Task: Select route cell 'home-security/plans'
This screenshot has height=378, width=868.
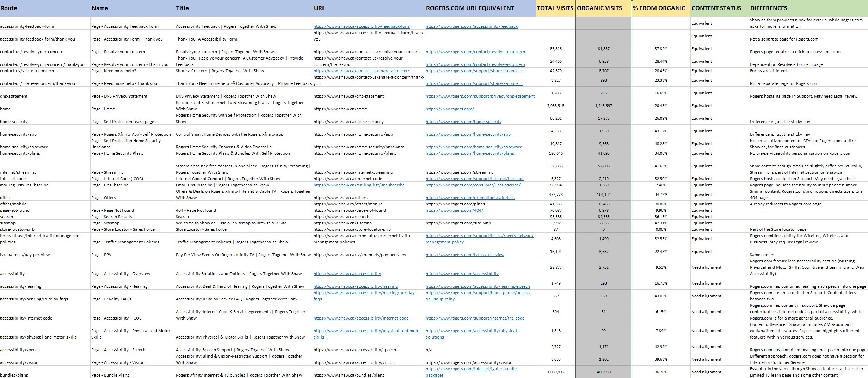Action: [x=45, y=153]
